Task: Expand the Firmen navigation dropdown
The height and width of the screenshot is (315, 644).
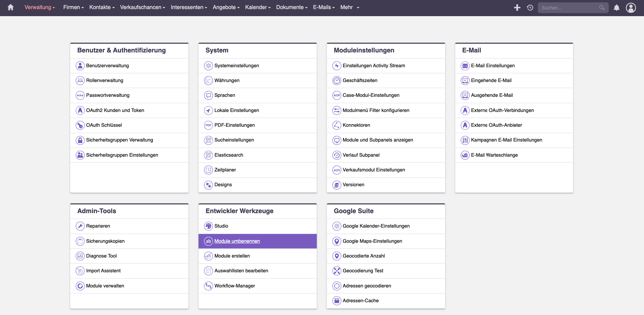Action: [73, 7]
